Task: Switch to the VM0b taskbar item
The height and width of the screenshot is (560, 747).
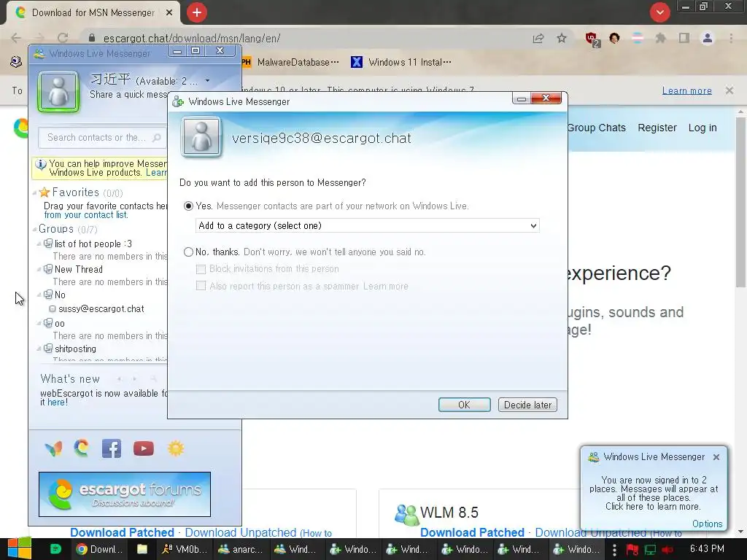Action: tap(184, 550)
